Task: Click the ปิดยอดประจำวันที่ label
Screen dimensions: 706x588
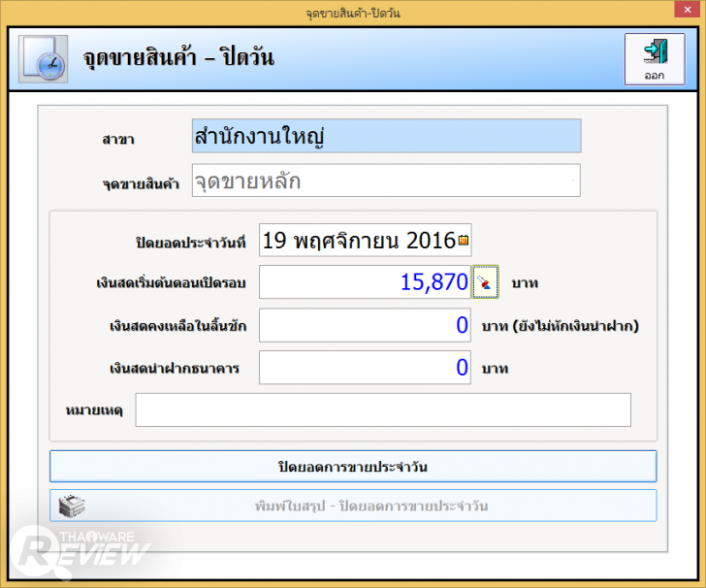Action: click(191, 243)
